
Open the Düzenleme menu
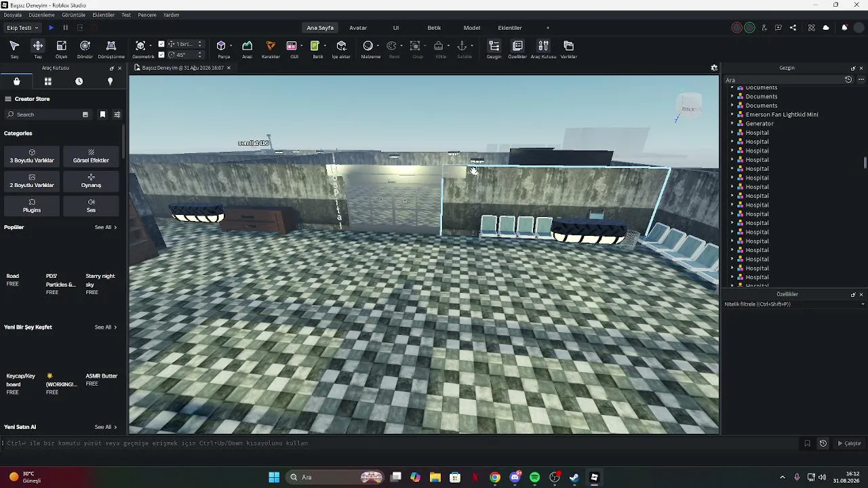click(41, 15)
